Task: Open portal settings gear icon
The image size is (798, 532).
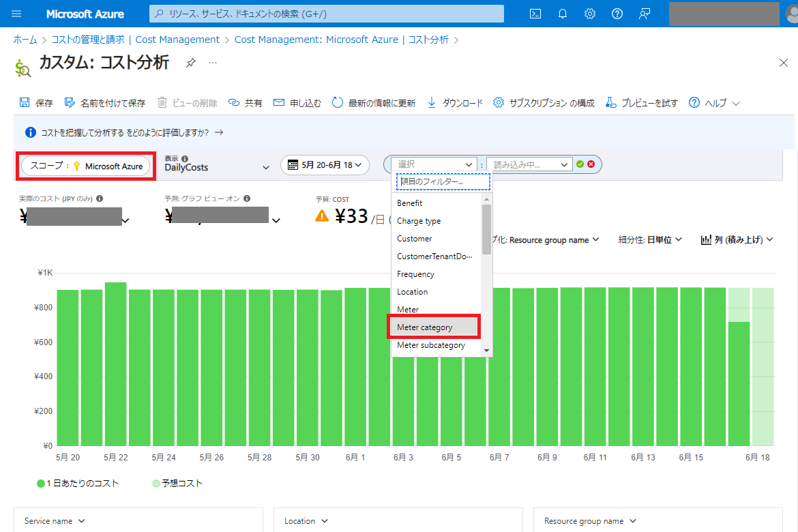Action: coord(590,14)
